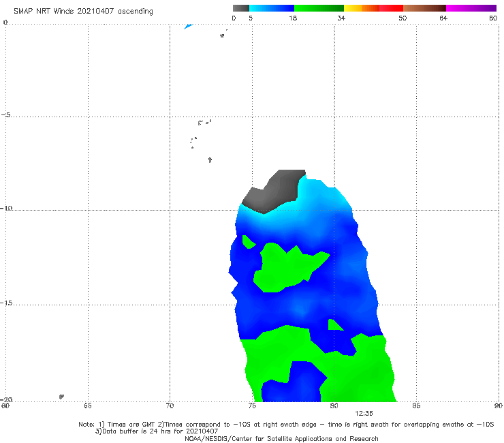The width and height of the screenshot is (504, 443).
Task: Click the title 'SMAP NRT Winds 20210407 ascending'
Action: [x=83, y=12]
